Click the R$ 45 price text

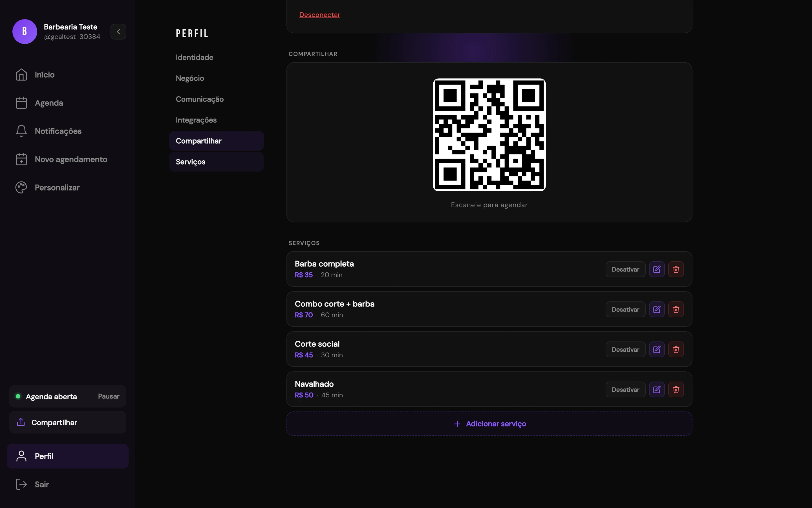(x=304, y=355)
